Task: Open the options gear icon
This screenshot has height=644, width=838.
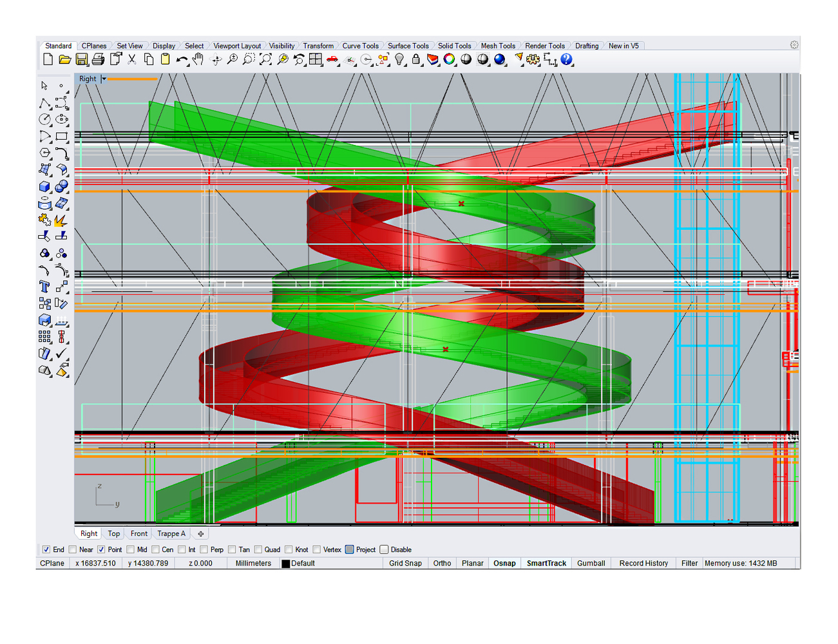Action: tap(794, 45)
